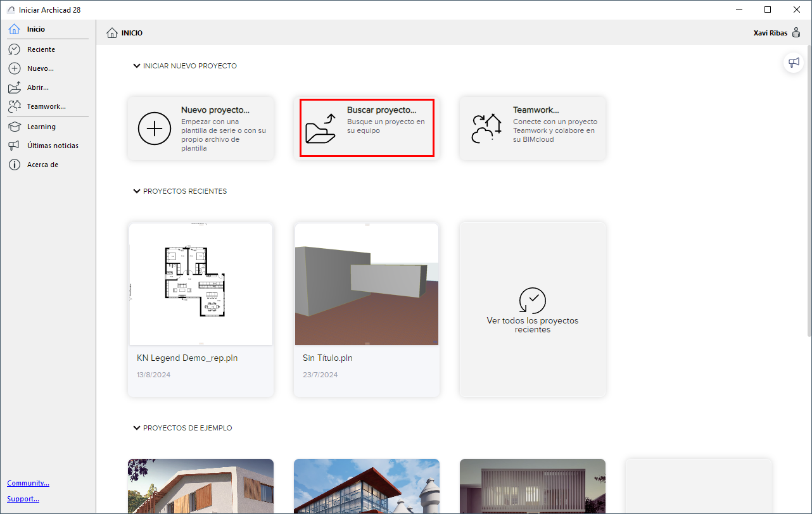
Task: Open the example project with the glass building
Action: [x=367, y=486]
